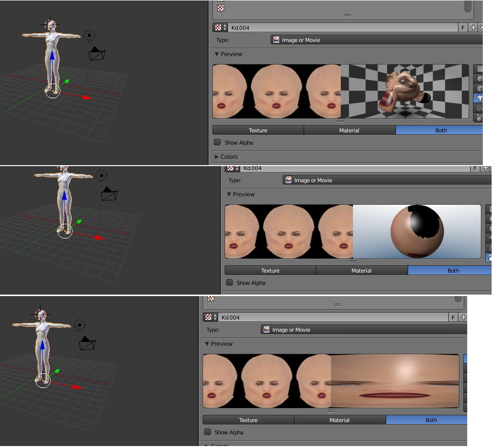Enable Show Alpha below the monkey preview
Image resolution: width=496 pixels, height=448 pixels.
click(218, 143)
